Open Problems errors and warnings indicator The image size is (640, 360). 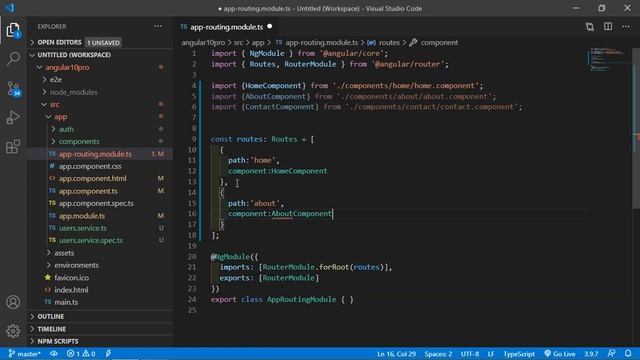coord(81,354)
